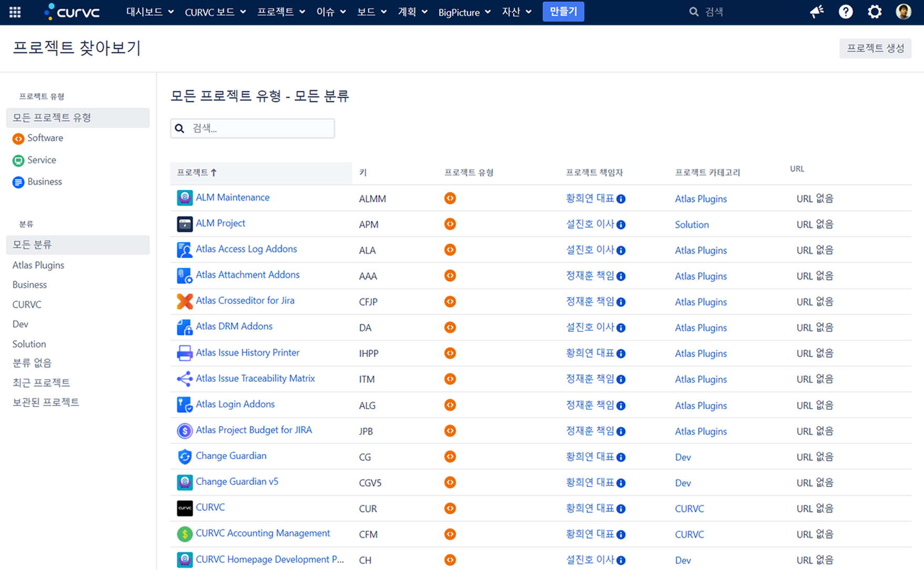Open the app switcher grid icon
This screenshot has width=924, height=570.
point(15,12)
